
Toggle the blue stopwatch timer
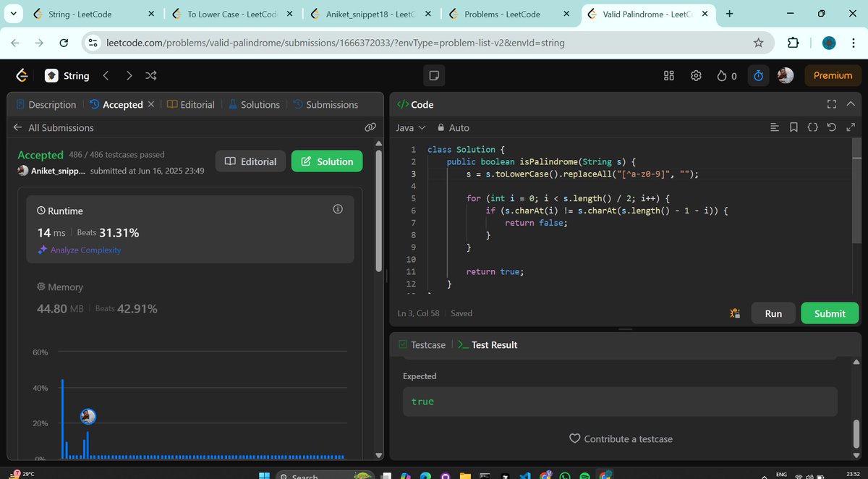click(758, 75)
